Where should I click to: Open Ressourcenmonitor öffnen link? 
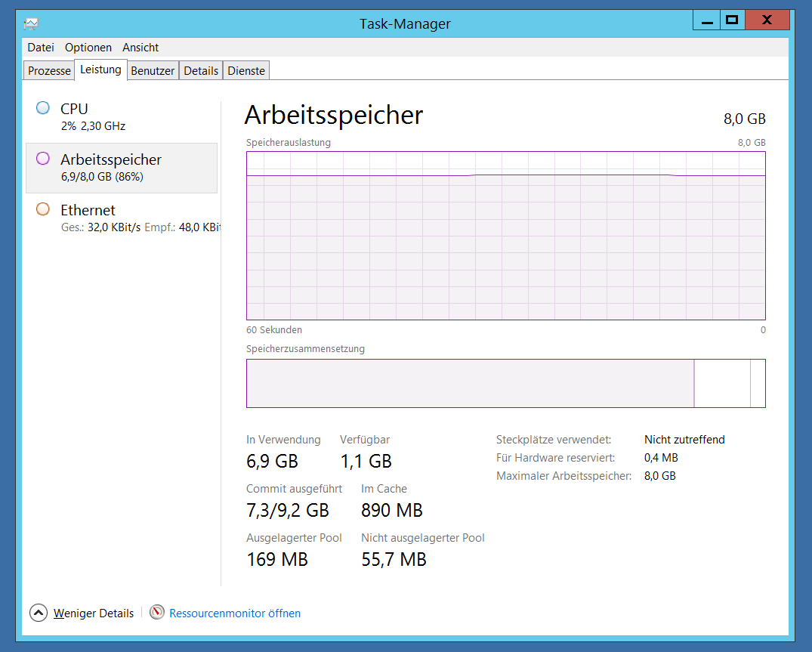[x=235, y=613]
